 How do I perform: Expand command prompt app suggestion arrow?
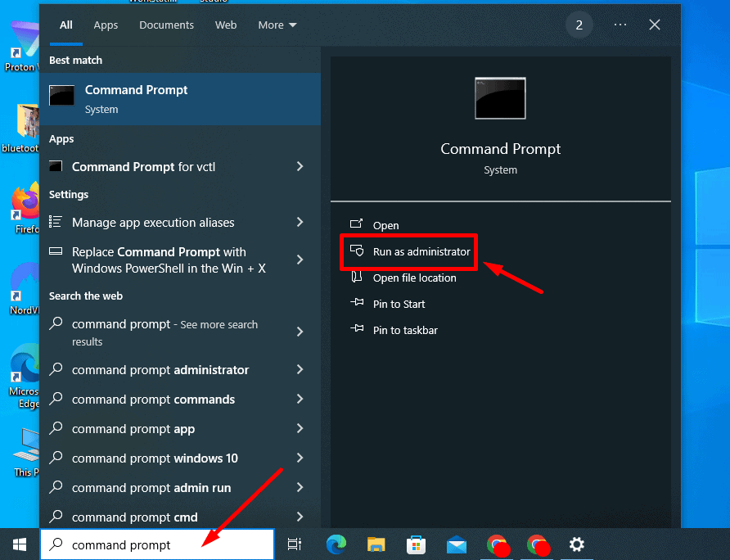point(300,428)
